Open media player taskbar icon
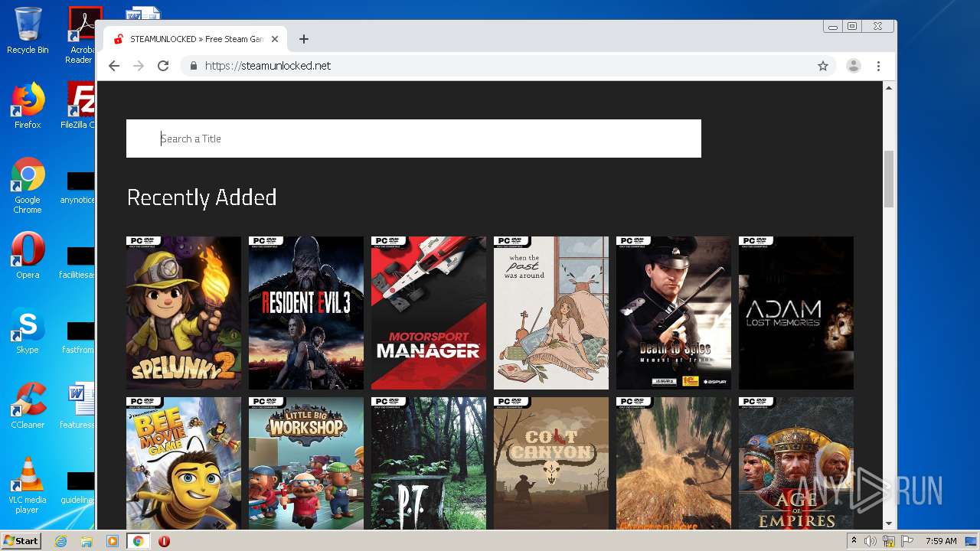This screenshot has height=551, width=980. click(x=113, y=541)
